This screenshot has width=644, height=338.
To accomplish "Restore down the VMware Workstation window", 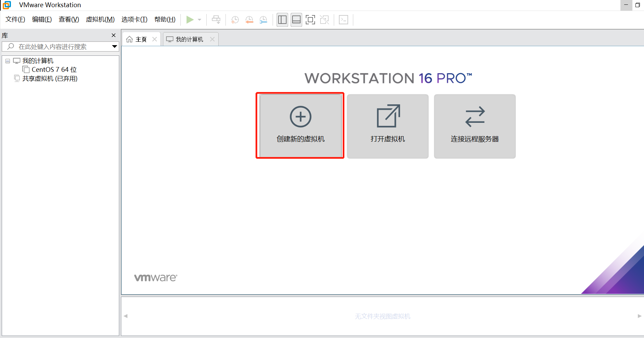I will pyautogui.click(x=638, y=5).
